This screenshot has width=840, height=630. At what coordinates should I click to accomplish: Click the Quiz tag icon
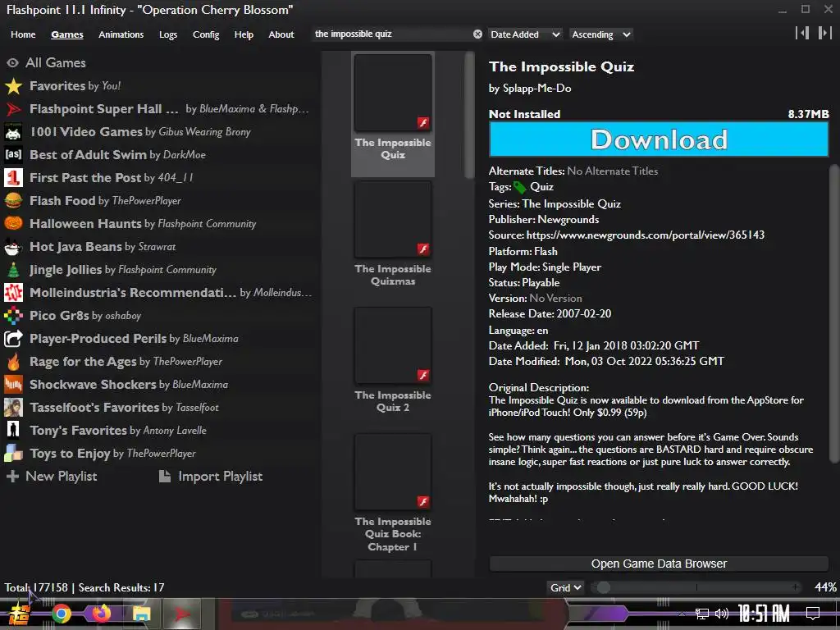pos(520,188)
